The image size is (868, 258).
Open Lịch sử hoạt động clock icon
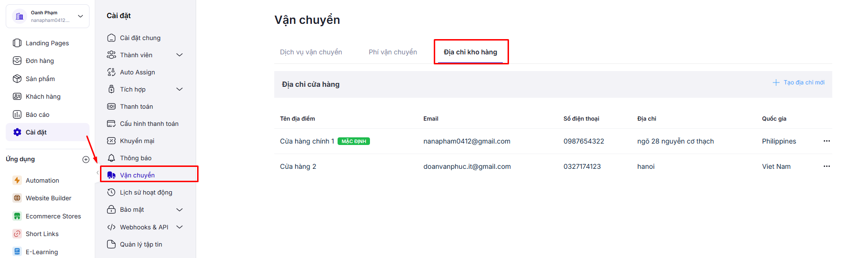point(111,192)
